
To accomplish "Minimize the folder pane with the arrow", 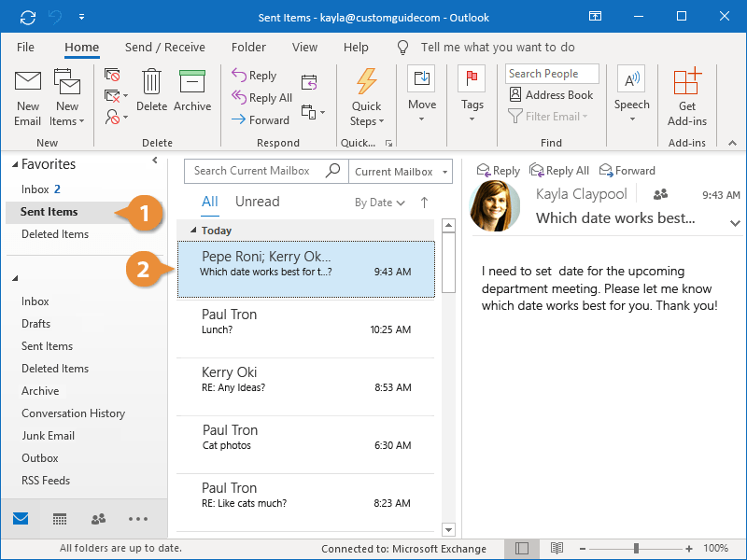I will point(155,161).
